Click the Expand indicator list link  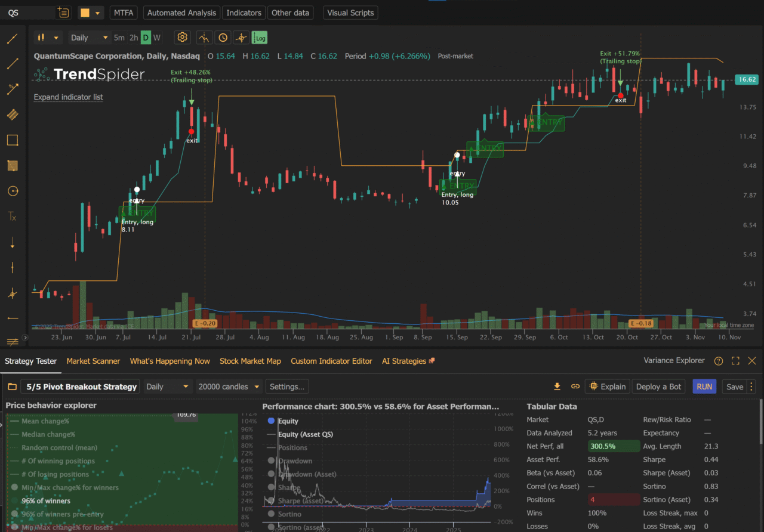tap(68, 97)
